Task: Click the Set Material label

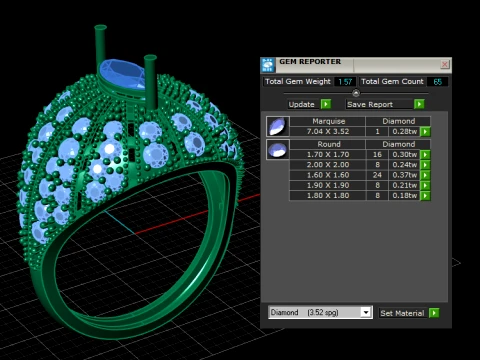Action: (402, 313)
